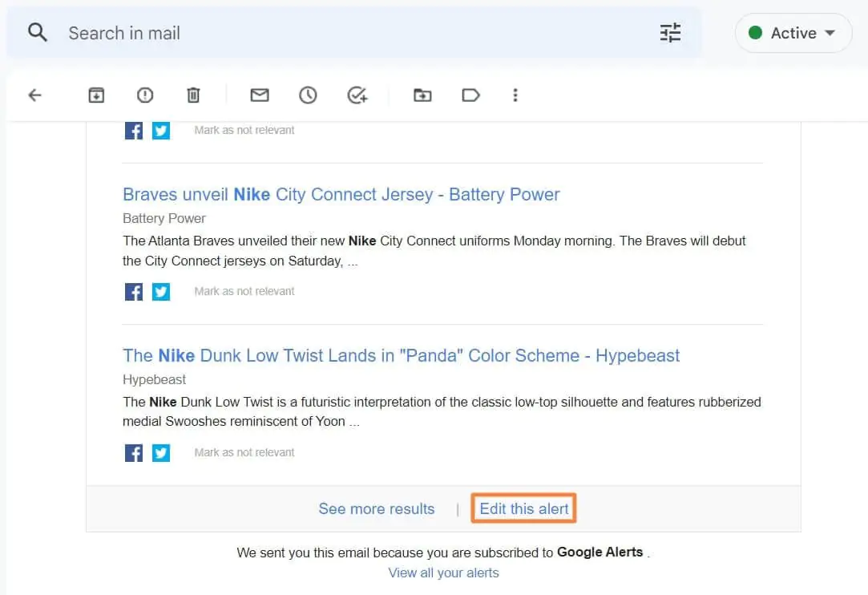Add this email to Tasks
This screenshot has height=595, width=868.
pos(357,95)
